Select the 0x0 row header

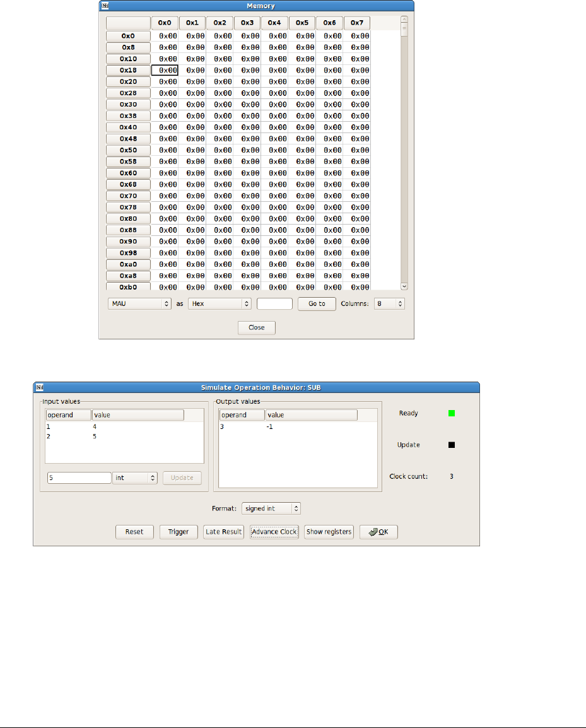[x=128, y=36]
